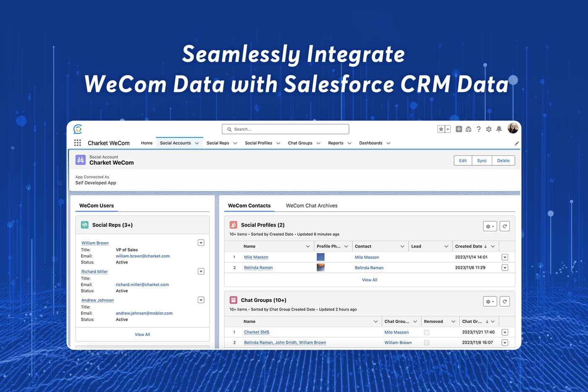Click Belinda Raman profile photo thumbnail
The width and height of the screenshot is (588, 392).
pos(320,267)
